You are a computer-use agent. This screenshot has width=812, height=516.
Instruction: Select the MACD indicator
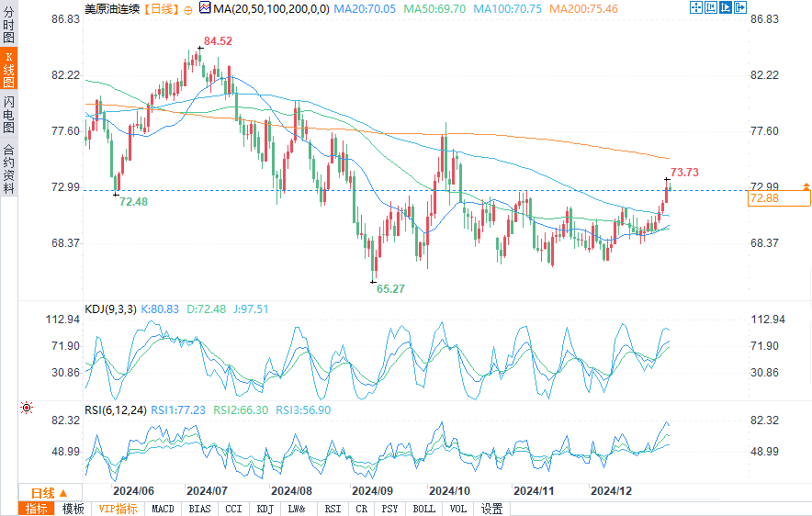coord(163,509)
